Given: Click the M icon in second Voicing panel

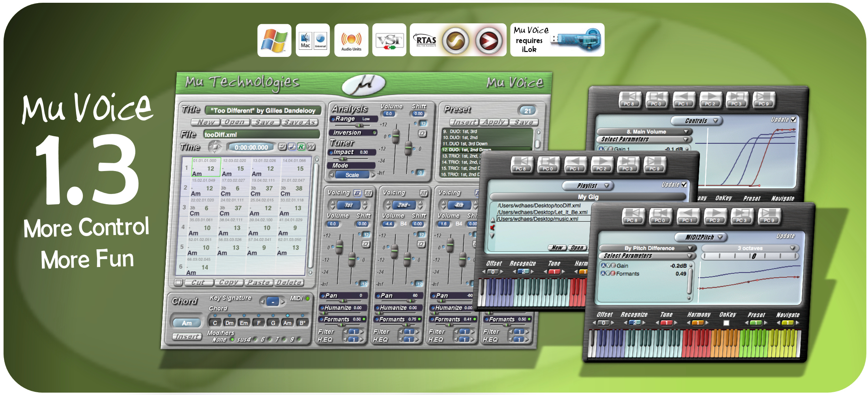Looking at the screenshot, I should 424,193.
